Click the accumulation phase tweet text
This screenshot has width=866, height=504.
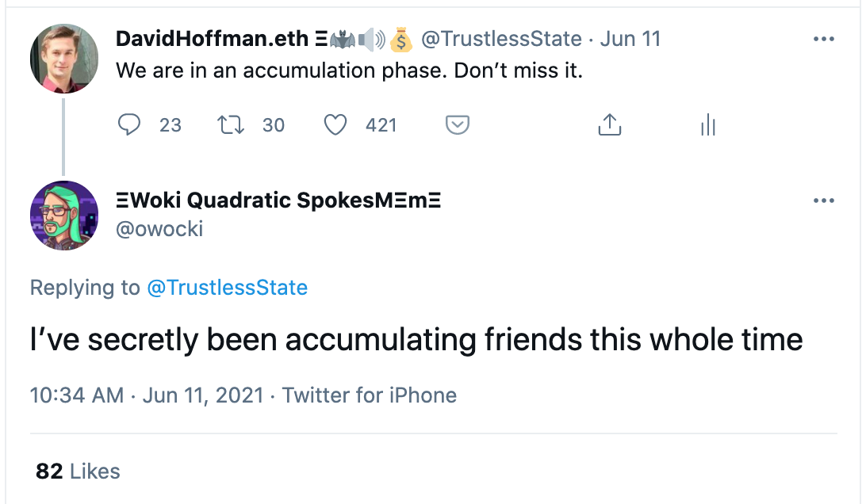click(349, 71)
